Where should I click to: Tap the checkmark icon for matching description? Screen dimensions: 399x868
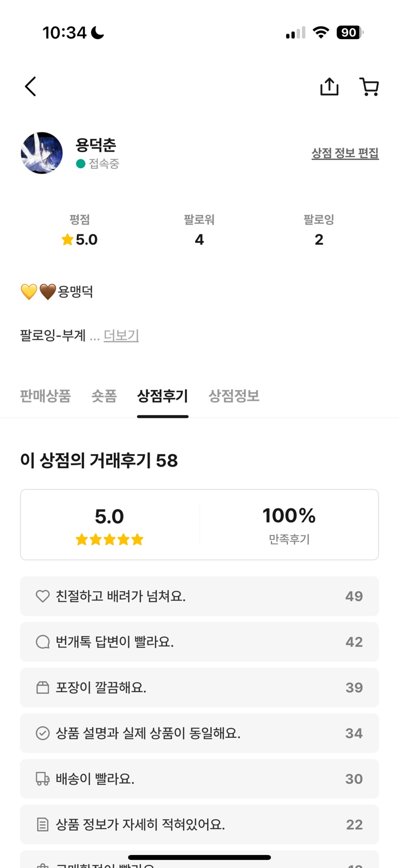[x=42, y=733]
